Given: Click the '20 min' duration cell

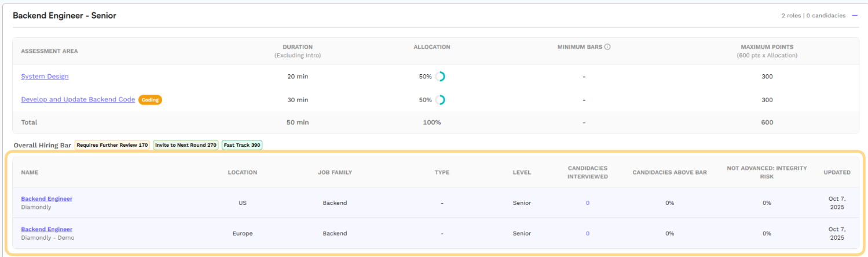Looking at the screenshot, I should click(298, 77).
